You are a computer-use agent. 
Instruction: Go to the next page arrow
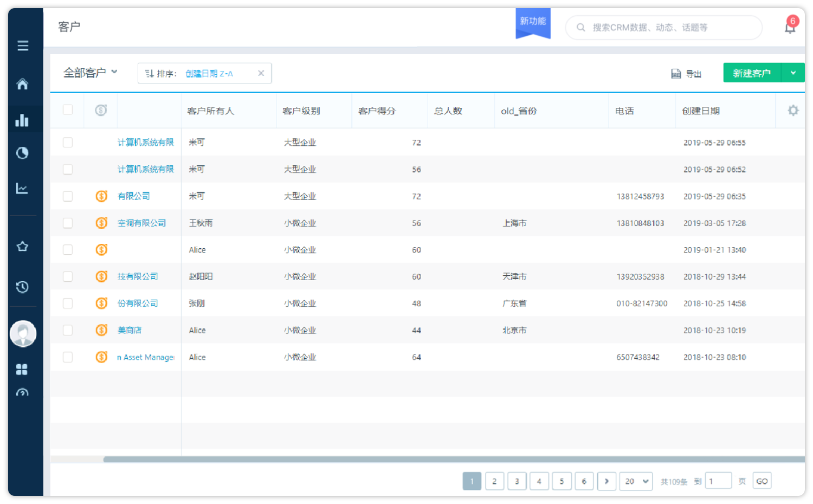pos(606,481)
